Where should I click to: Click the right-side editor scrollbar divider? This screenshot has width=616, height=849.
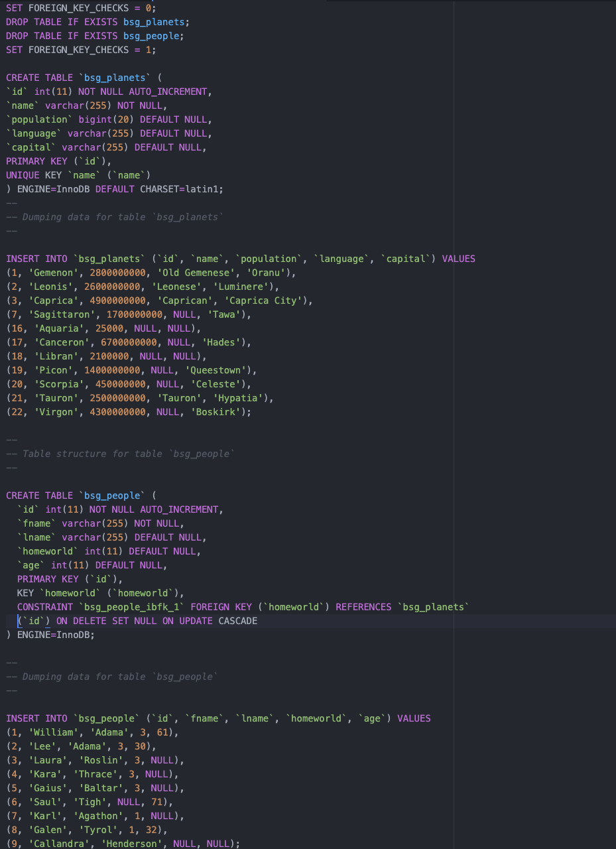453,424
